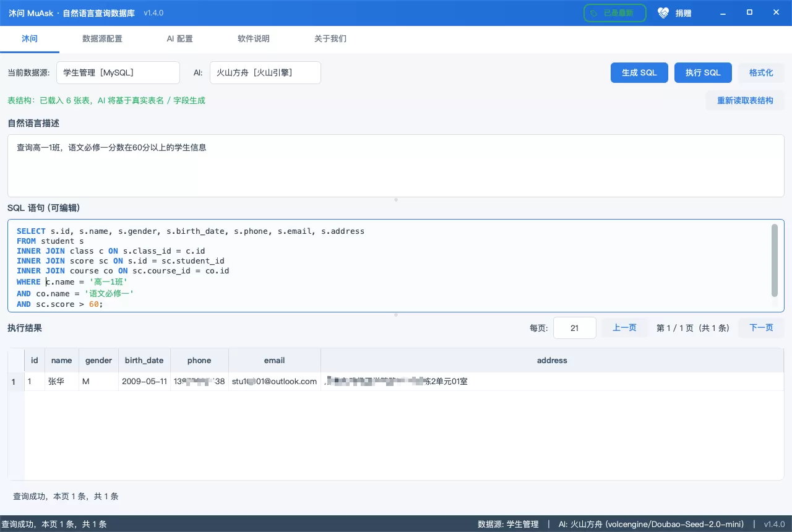The width and height of the screenshot is (792, 532).
Task: Click the green 表结构 loaded-tables status text
Action: (106, 100)
